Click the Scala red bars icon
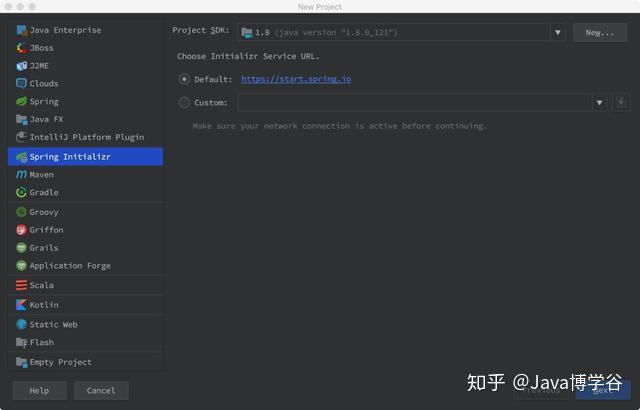640x410 pixels. click(x=22, y=285)
